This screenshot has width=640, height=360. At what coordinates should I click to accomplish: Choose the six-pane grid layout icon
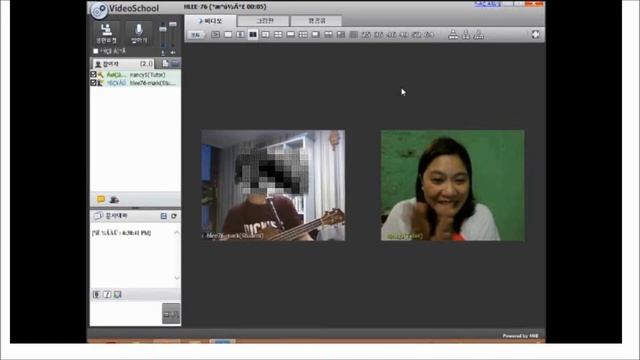point(303,35)
